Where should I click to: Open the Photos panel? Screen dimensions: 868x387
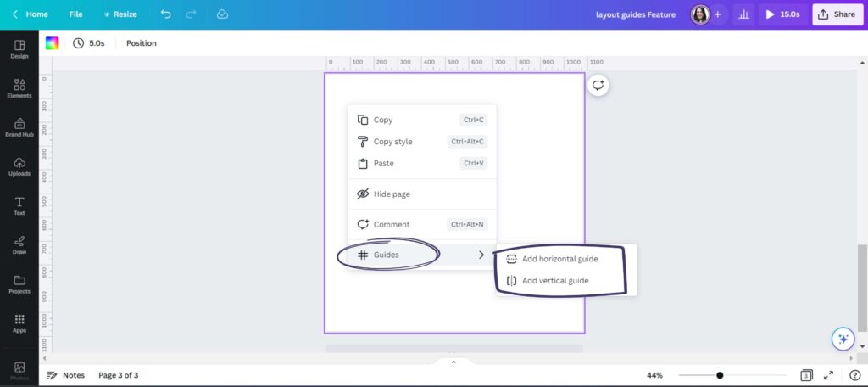point(19,371)
